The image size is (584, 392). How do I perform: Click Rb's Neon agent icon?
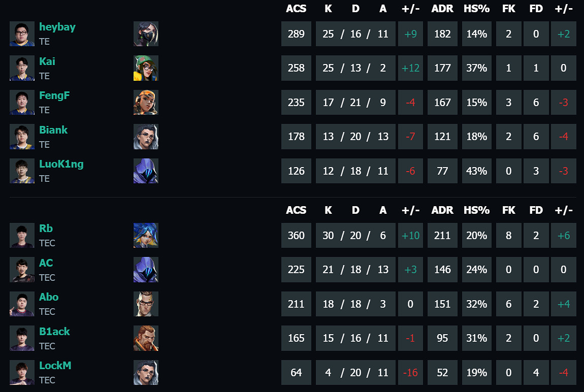146,236
